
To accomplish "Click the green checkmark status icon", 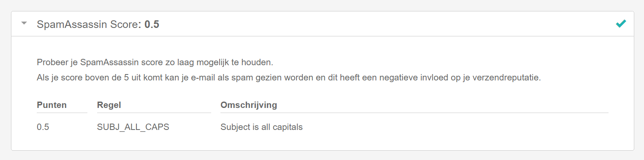I will click(x=621, y=24).
